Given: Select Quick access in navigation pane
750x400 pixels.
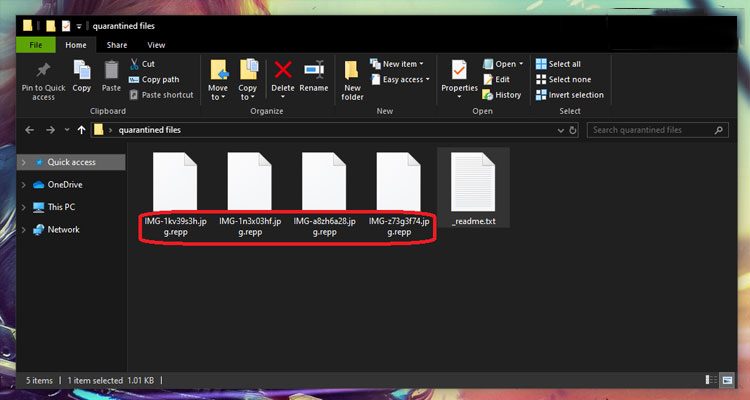Looking at the screenshot, I should (x=71, y=162).
